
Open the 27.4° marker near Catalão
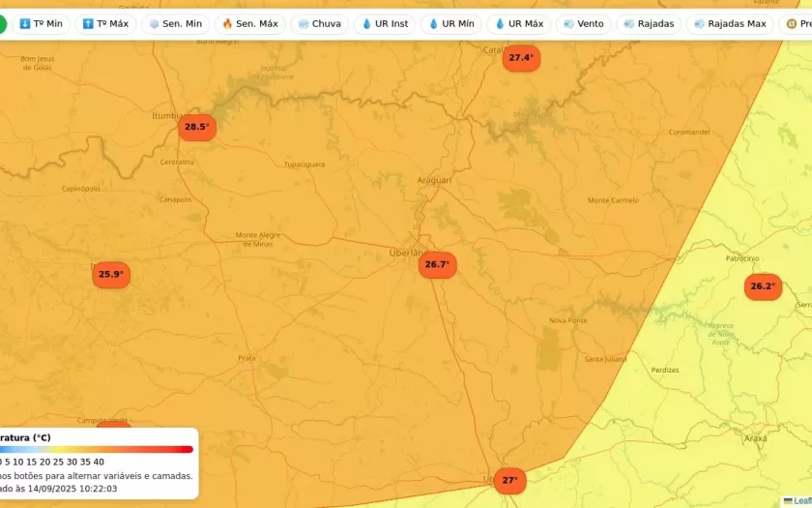pos(521,58)
